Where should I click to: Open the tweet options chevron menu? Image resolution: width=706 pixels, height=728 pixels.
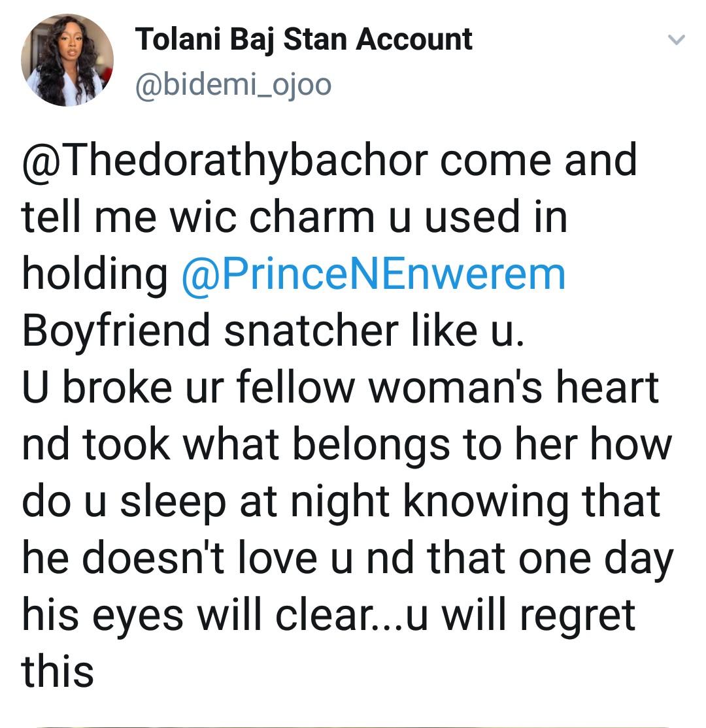(x=677, y=41)
